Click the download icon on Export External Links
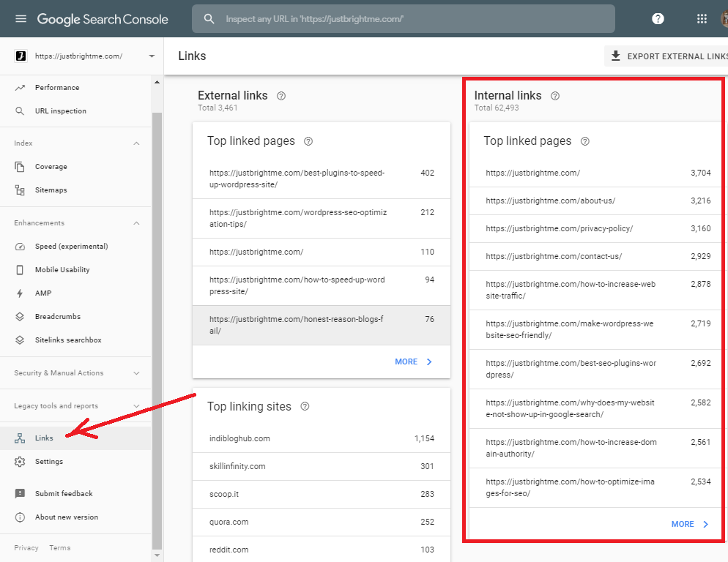 coord(616,56)
